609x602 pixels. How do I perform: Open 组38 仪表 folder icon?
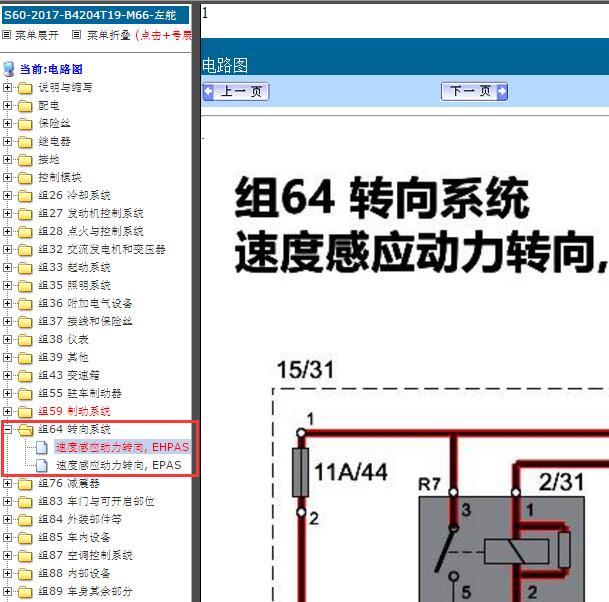point(25,339)
